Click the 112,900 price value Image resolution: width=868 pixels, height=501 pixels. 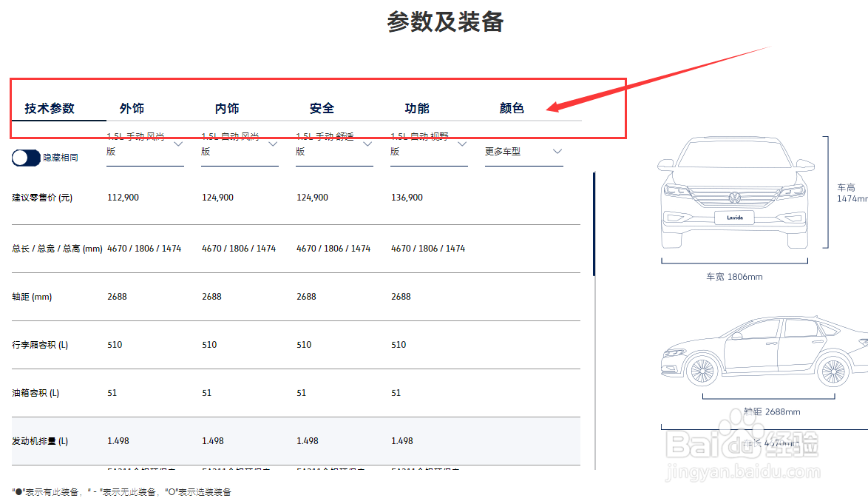[123, 198]
